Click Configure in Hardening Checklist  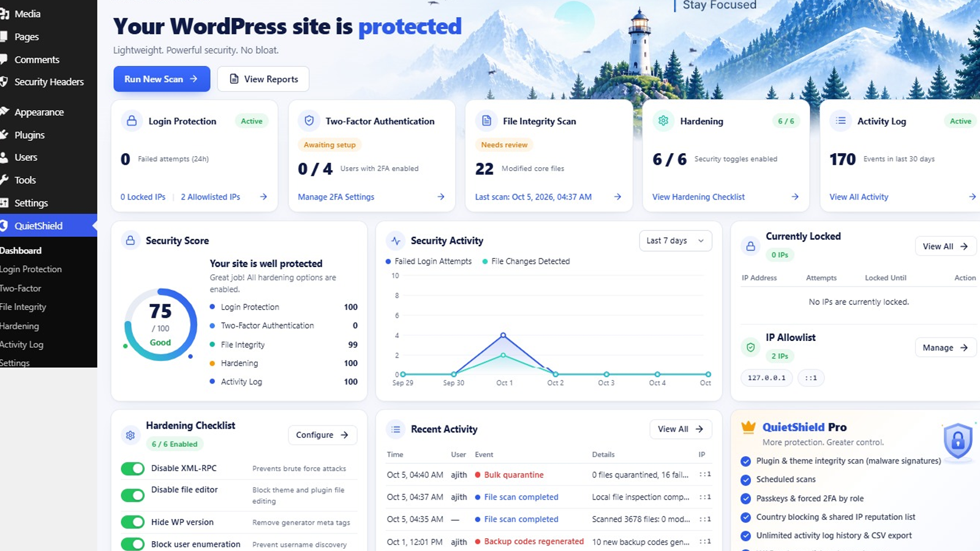(322, 435)
